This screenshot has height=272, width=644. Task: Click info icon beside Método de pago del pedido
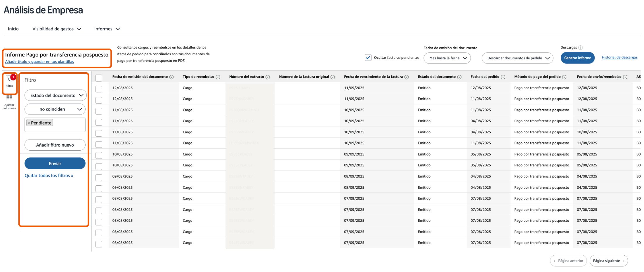tap(564, 77)
